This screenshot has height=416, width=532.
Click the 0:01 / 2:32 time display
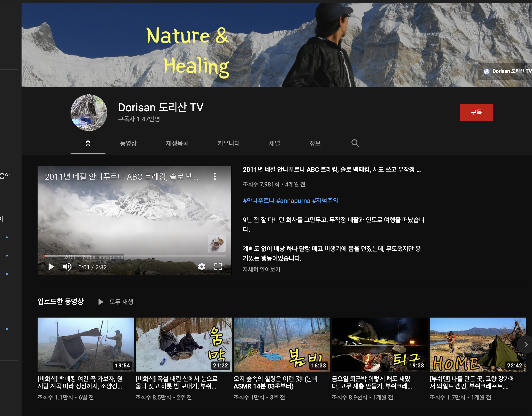click(x=93, y=267)
